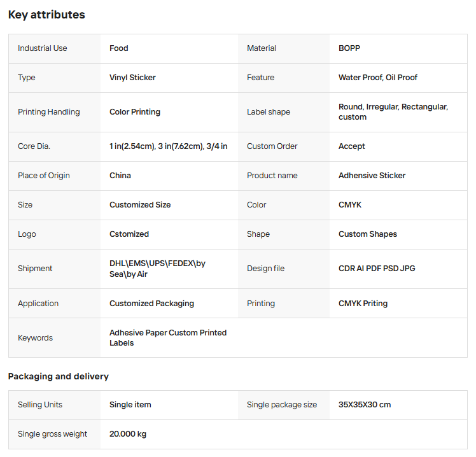Viewport: 476px width, 457px height.
Task: Select the Core Dia. measurement values
Action: point(169,146)
